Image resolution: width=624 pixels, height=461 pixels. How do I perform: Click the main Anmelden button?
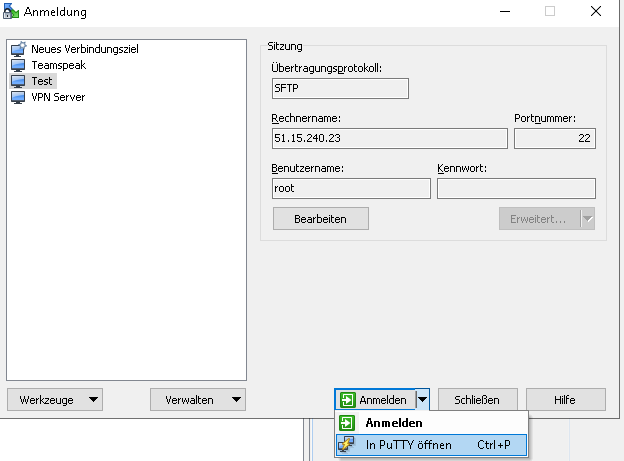[376, 400]
